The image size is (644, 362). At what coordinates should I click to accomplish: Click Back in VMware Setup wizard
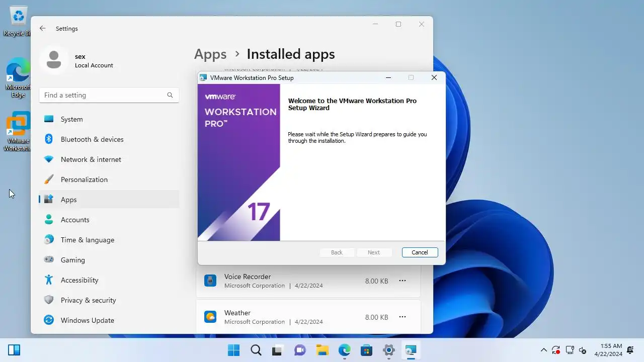[x=337, y=252]
